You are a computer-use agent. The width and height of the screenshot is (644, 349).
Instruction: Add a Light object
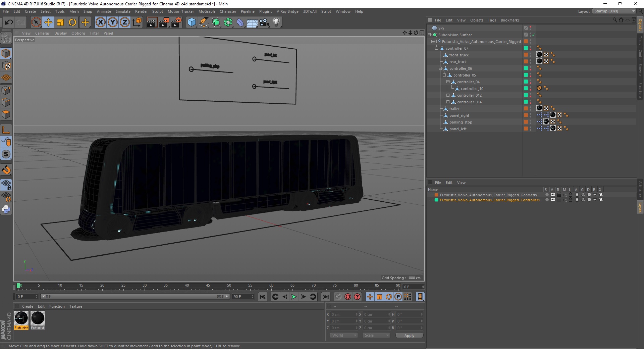[276, 22]
